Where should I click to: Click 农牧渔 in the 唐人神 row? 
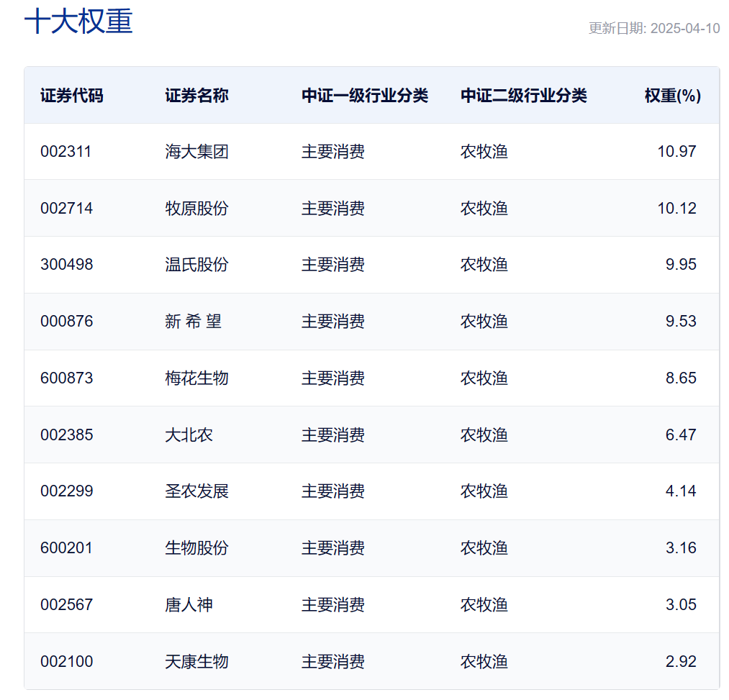[484, 605]
